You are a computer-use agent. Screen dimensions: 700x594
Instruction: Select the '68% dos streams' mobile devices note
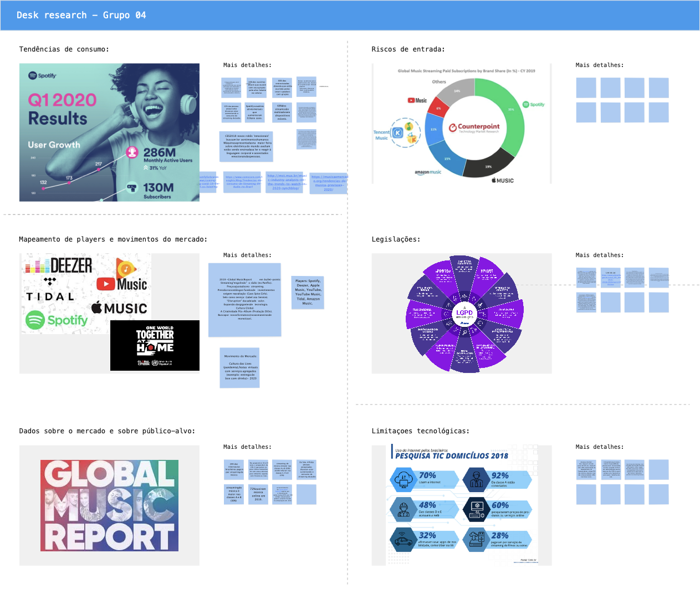point(282,112)
